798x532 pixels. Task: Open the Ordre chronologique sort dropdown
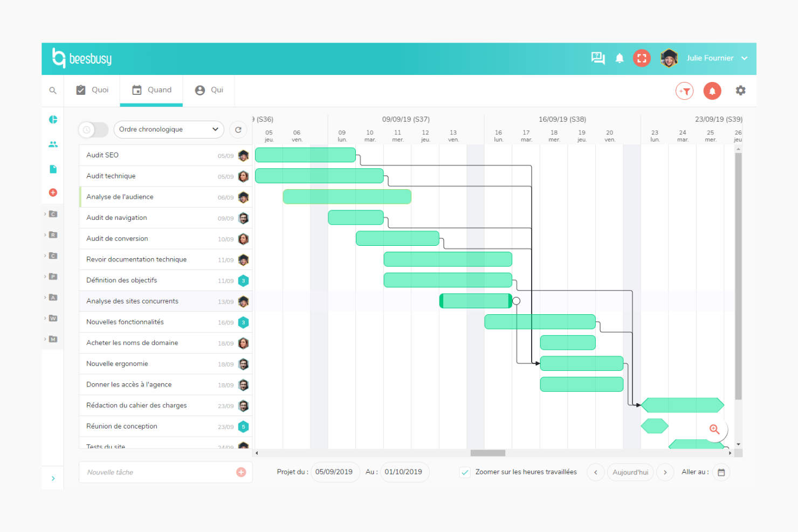(169, 129)
